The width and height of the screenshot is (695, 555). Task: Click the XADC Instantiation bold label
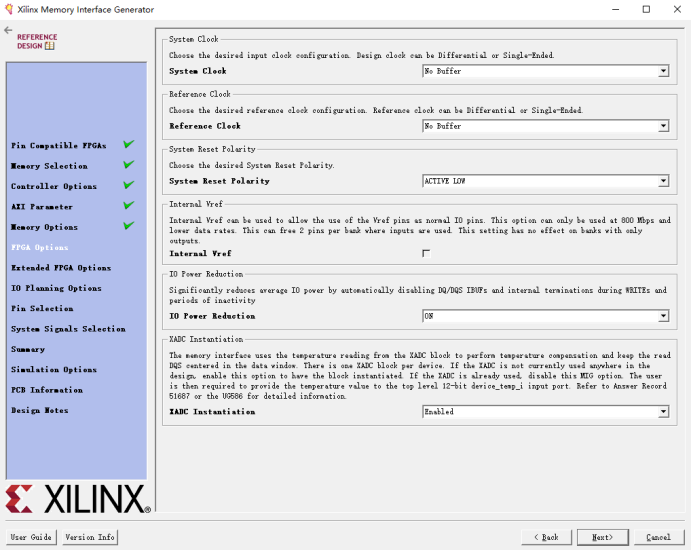(212, 412)
